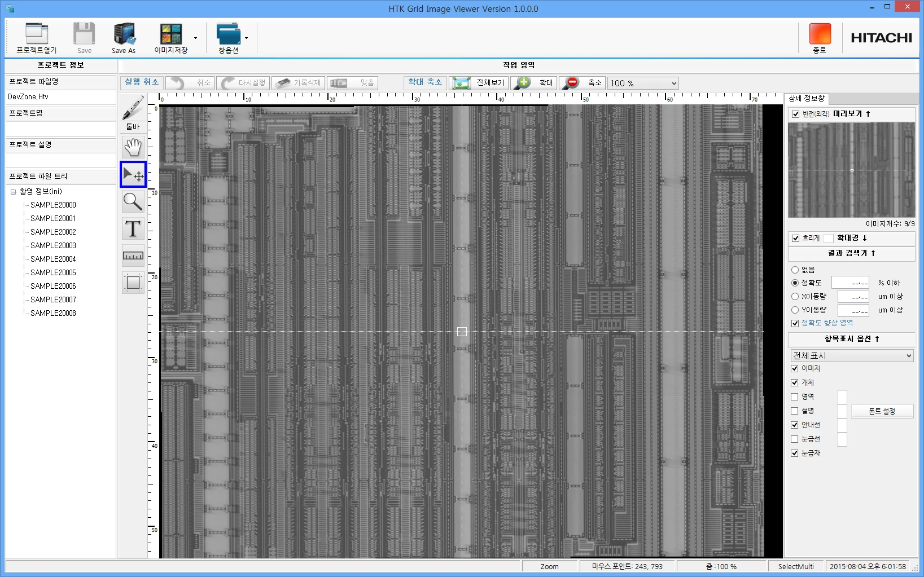This screenshot has height=577, width=924.
Task: Click the Save floppy disk icon
Action: pos(84,34)
